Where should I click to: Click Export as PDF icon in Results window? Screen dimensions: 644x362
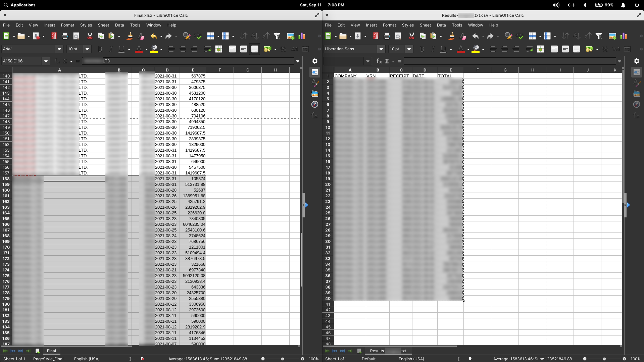click(x=376, y=36)
